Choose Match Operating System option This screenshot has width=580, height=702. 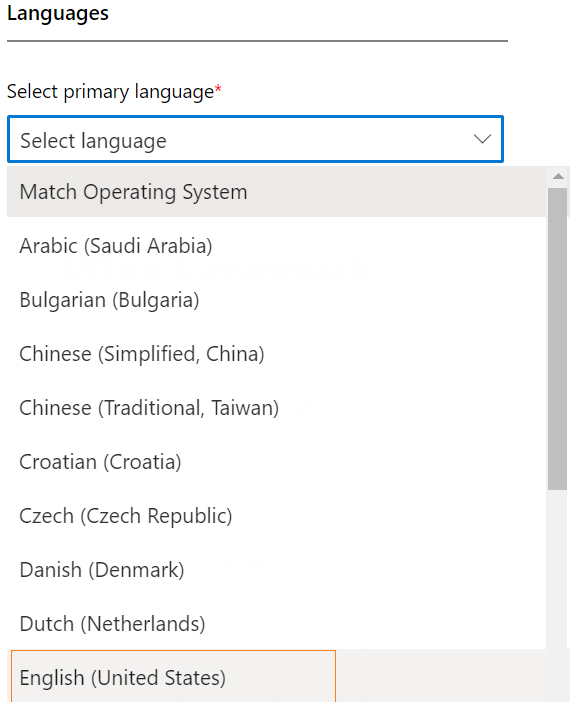[x=276, y=192]
